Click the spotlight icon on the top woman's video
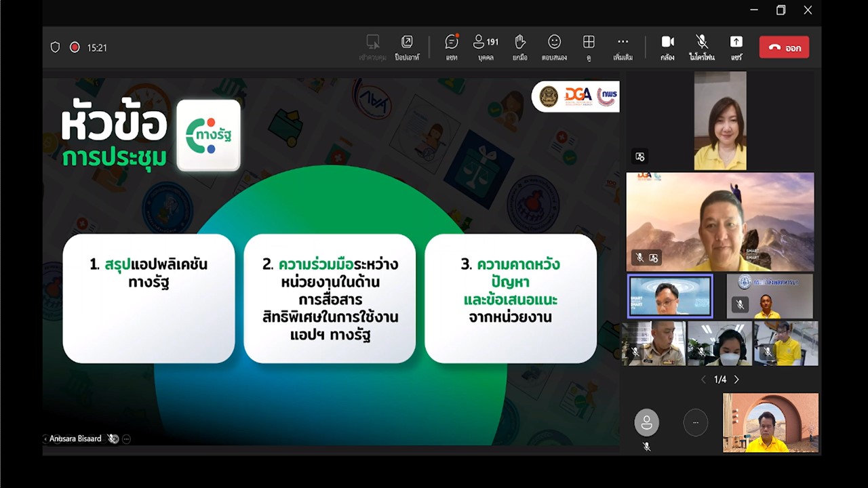This screenshot has width=868, height=488. pyautogui.click(x=639, y=157)
